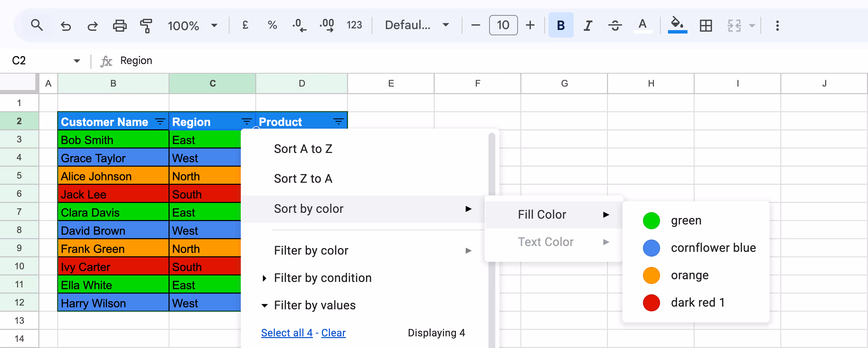Pick the cornflower blue fill colour
Viewport: 868px width, 348px height.
click(x=713, y=248)
